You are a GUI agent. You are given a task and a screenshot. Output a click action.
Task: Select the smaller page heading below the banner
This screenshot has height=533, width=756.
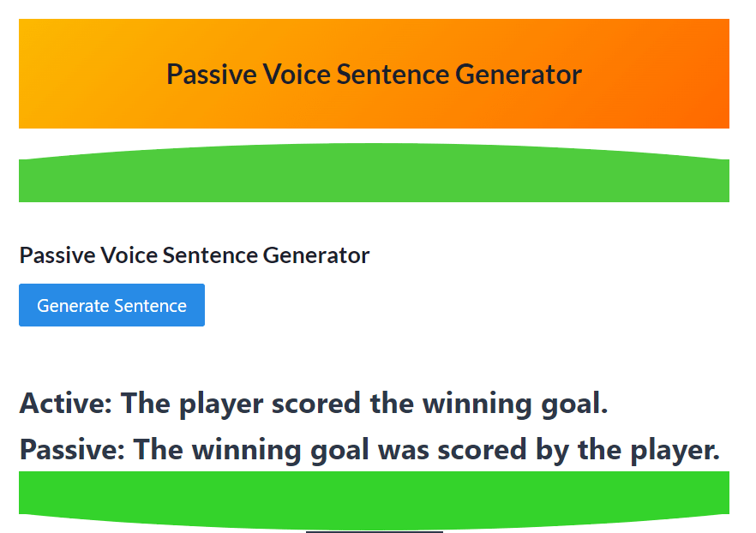point(194,255)
